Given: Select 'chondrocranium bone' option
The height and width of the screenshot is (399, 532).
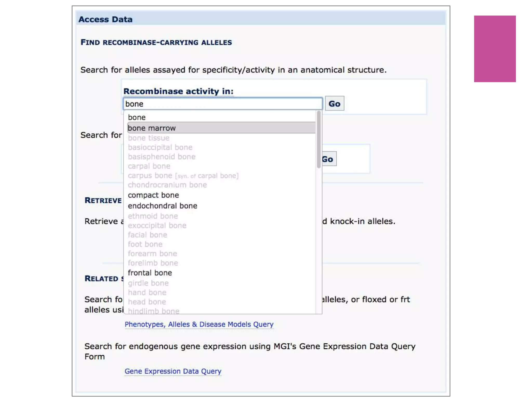Looking at the screenshot, I should 167,185.
